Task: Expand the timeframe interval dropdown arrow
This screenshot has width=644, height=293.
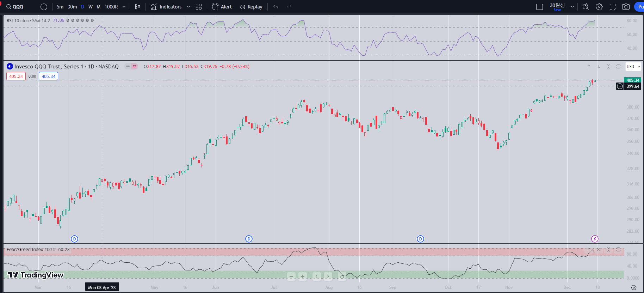Action: (124, 7)
